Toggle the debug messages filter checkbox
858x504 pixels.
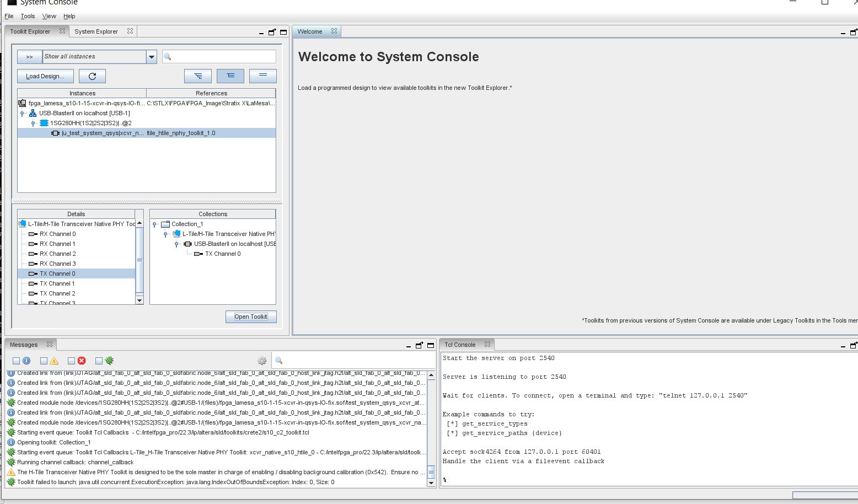click(99, 361)
